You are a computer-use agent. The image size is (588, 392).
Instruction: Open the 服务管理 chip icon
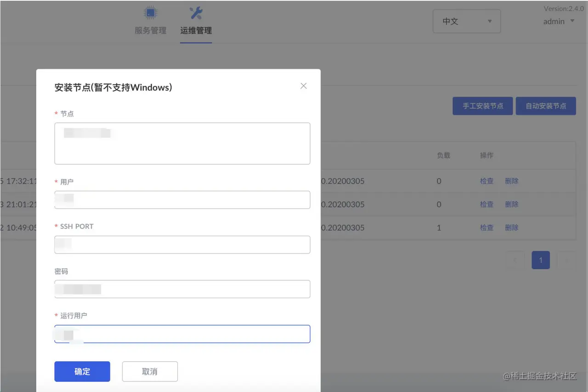tap(150, 13)
